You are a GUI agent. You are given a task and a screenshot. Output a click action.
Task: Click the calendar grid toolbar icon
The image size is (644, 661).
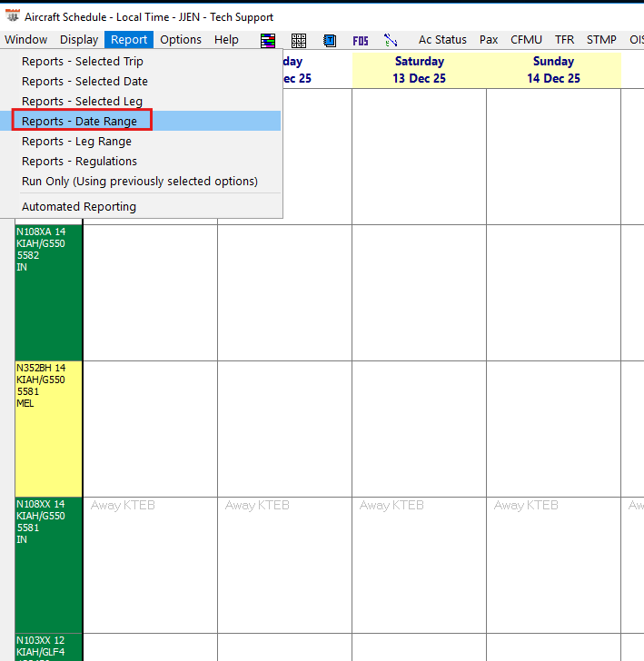click(299, 40)
